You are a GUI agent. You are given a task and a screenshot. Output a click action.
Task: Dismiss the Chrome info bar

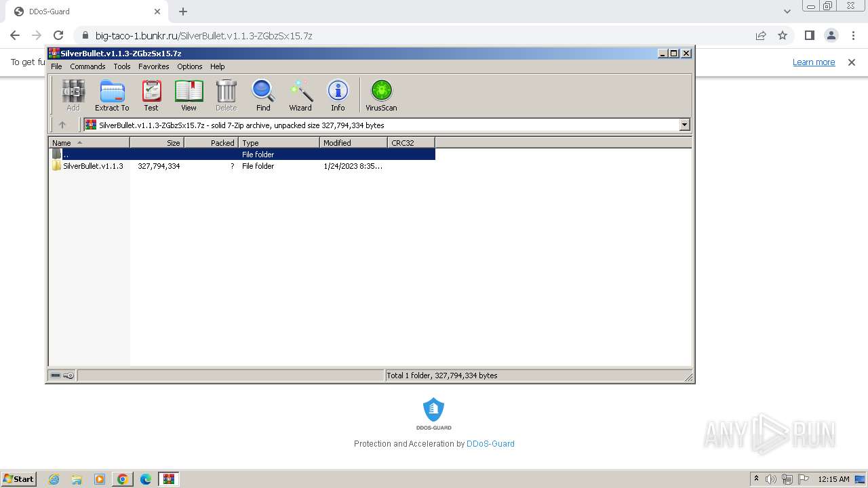(852, 62)
